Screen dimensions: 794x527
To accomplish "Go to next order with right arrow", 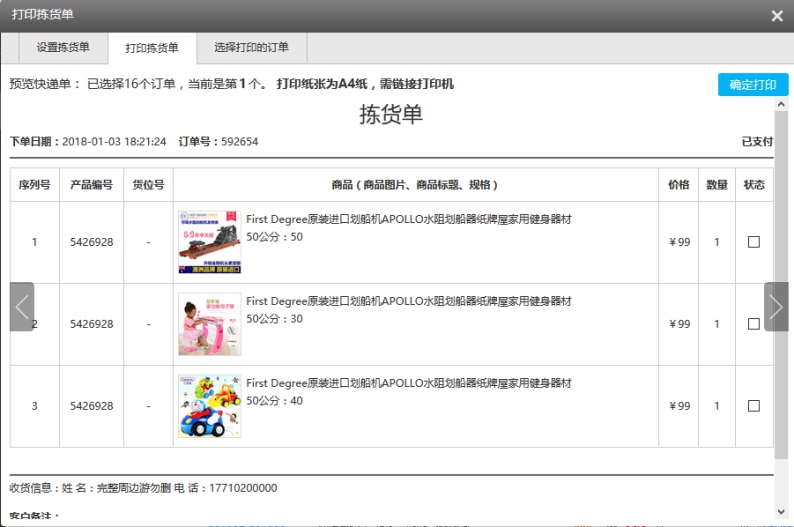I will pos(776,307).
